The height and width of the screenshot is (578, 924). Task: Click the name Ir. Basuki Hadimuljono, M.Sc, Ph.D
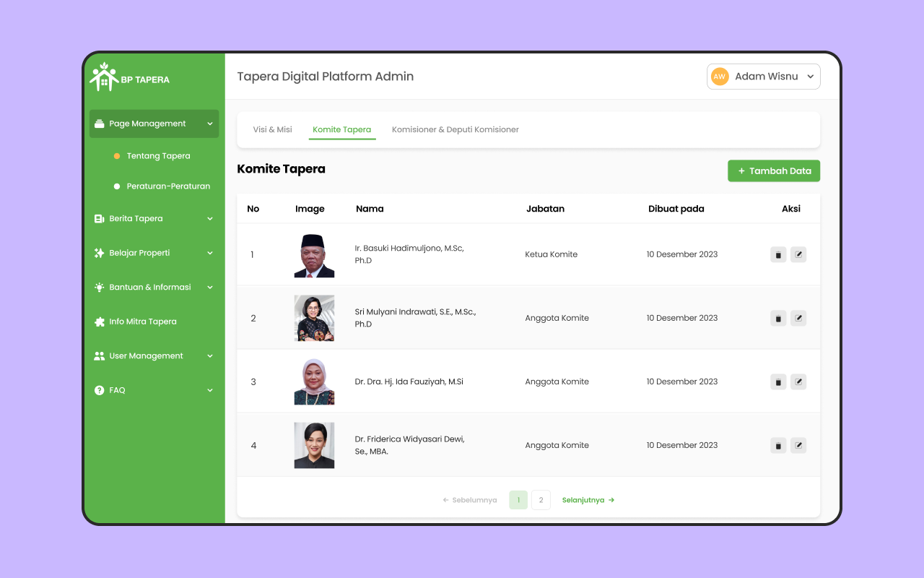(x=409, y=254)
